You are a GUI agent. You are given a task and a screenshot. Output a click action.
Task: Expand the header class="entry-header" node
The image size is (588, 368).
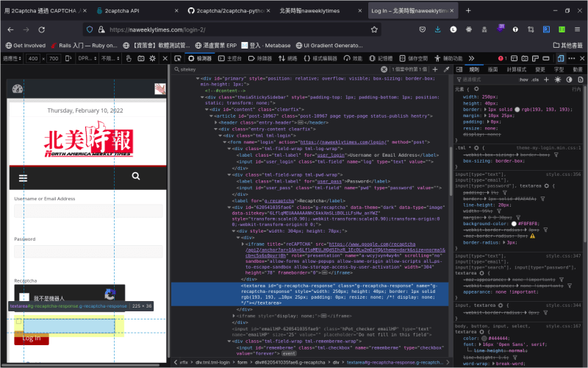click(x=215, y=122)
